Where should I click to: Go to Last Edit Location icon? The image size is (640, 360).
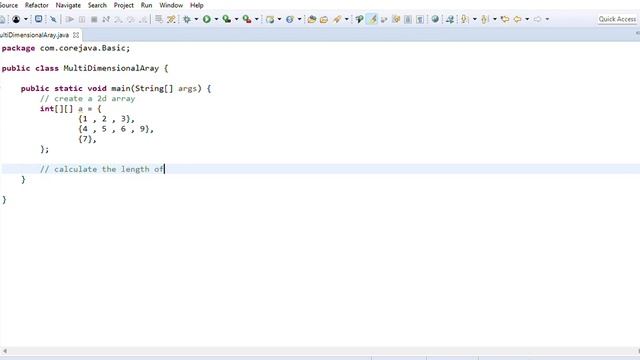point(505,19)
